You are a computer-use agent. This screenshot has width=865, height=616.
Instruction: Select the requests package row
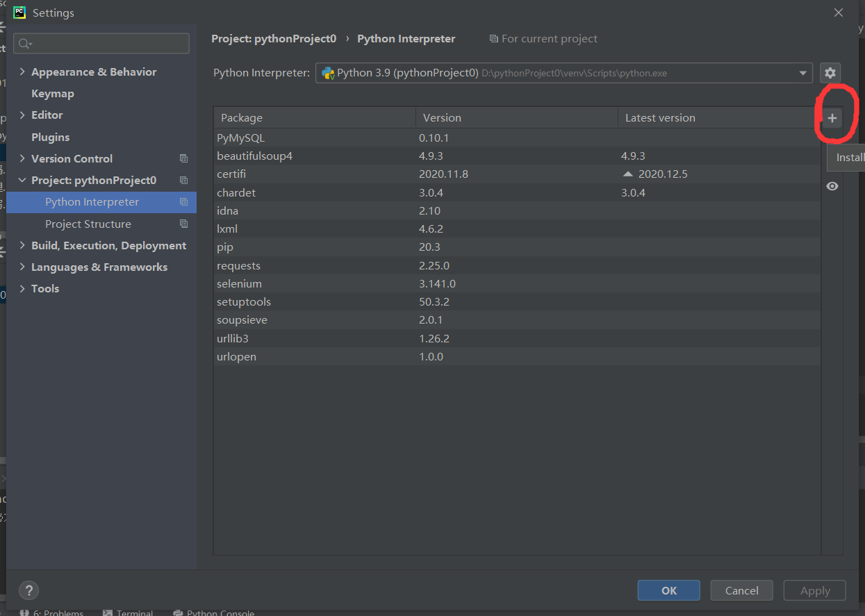tap(517, 265)
